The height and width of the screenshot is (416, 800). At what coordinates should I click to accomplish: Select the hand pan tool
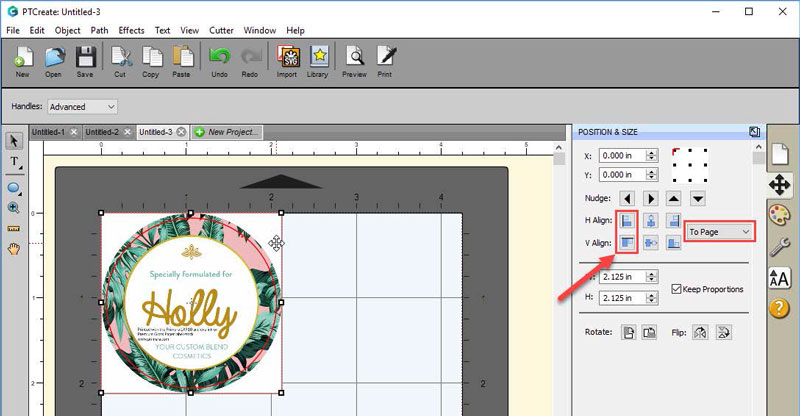tap(14, 249)
